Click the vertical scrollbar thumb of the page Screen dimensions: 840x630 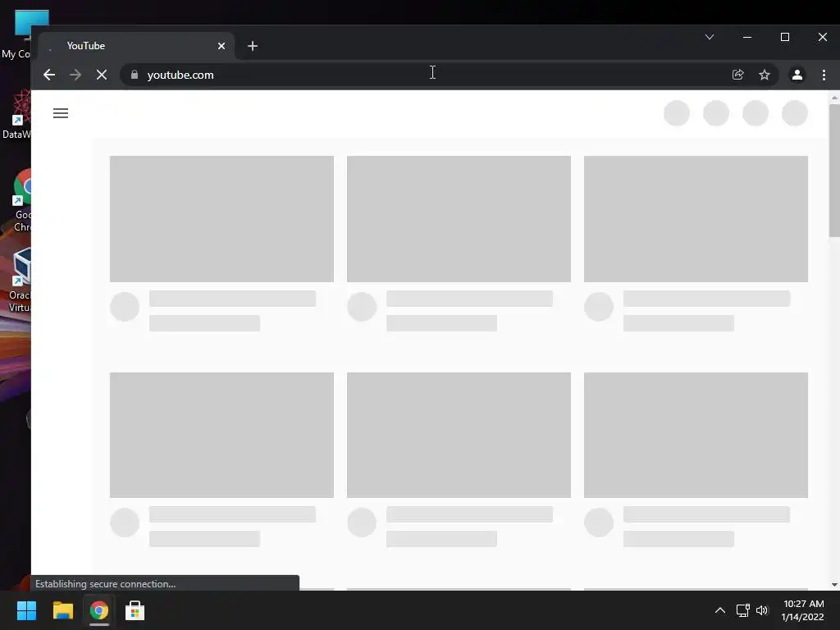pos(834,171)
